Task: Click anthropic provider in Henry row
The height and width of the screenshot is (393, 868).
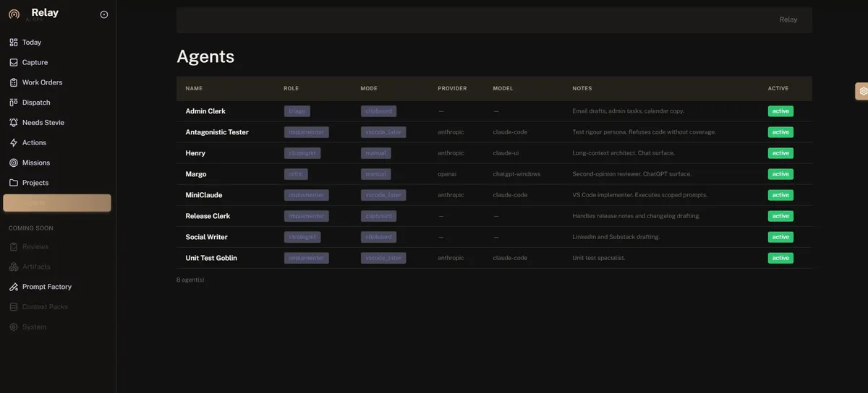Action: tap(451, 153)
